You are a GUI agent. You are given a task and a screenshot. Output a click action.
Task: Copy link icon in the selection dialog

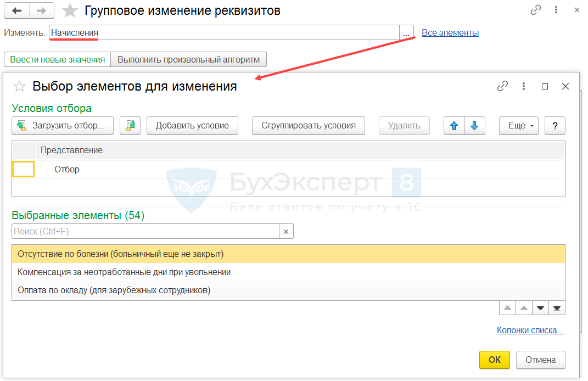click(502, 86)
